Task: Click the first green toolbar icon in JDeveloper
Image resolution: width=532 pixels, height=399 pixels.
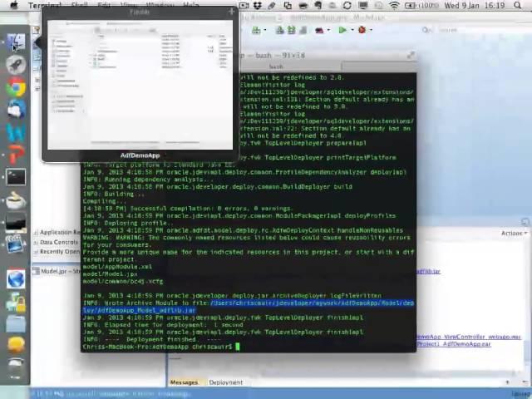Action: click(x=256, y=30)
